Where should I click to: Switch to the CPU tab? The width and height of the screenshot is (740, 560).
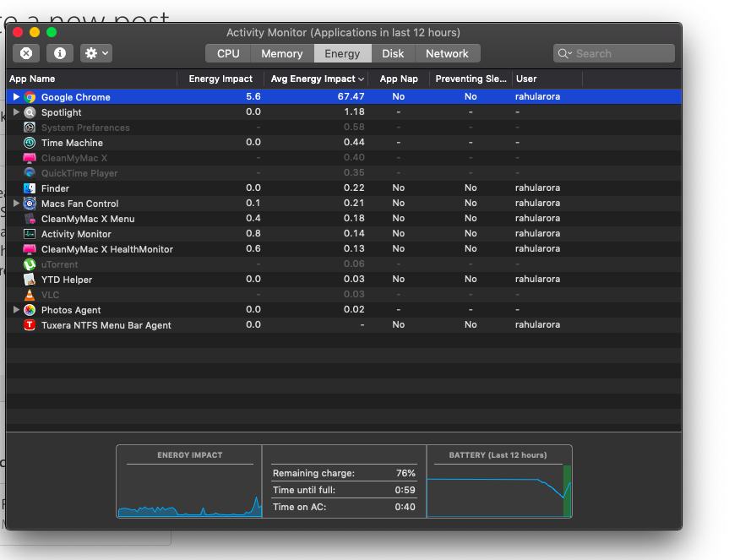point(228,53)
